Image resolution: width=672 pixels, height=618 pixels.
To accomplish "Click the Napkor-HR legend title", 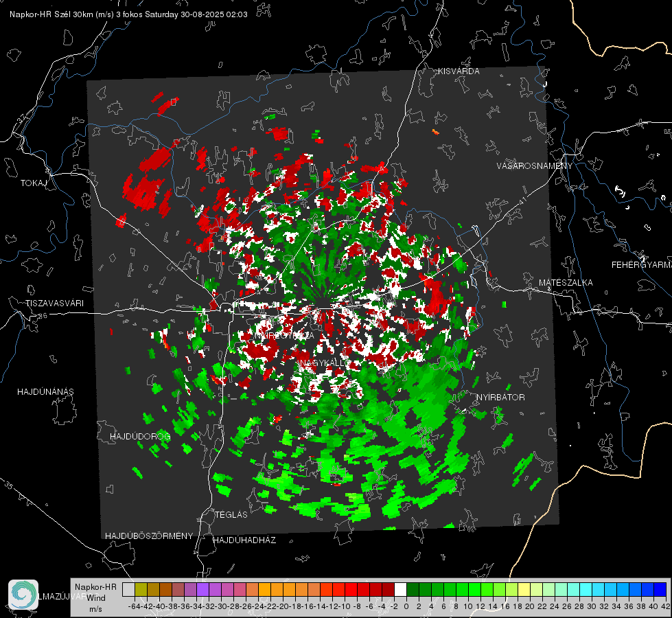I will click(95, 587).
